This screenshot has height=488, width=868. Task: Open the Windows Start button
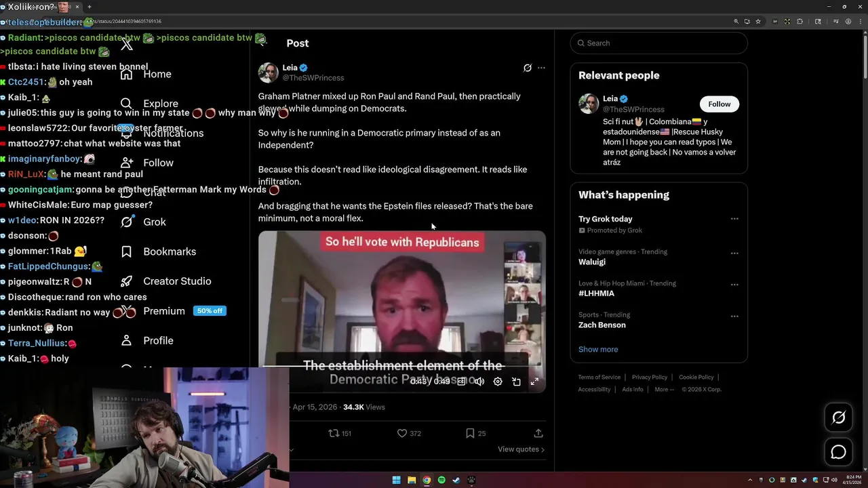coord(396,480)
